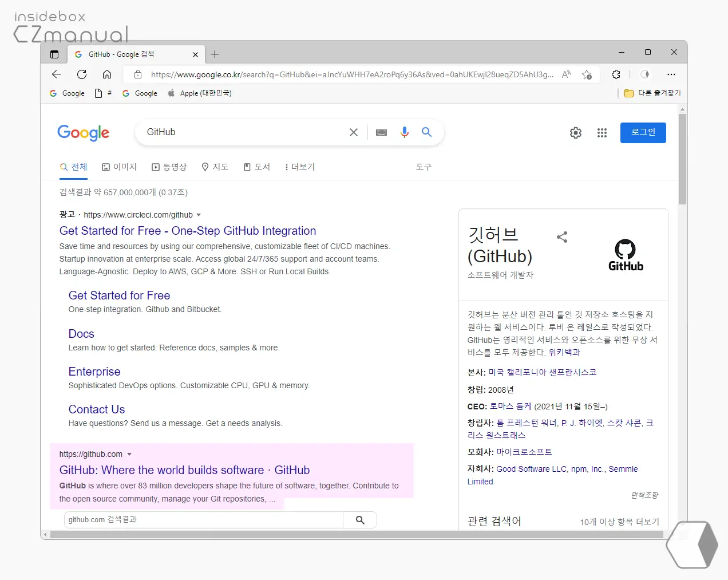Open the Good Software LLC link
Viewport: 728px width, 580px height.
[x=531, y=469]
